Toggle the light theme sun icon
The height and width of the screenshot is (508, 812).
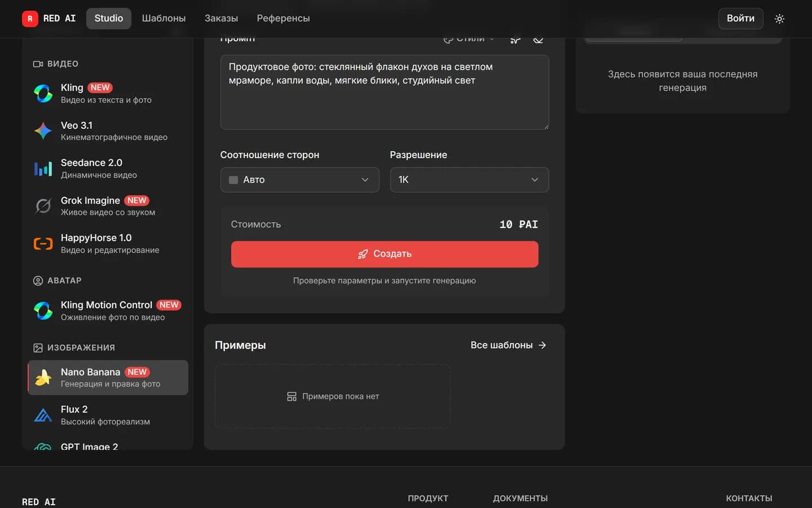tap(779, 19)
